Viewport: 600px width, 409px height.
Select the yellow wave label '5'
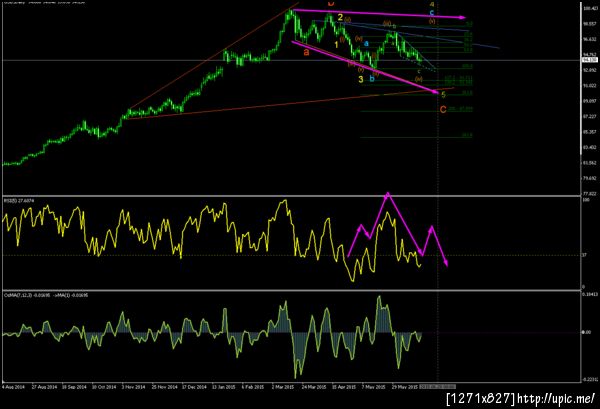tap(443, 95)
